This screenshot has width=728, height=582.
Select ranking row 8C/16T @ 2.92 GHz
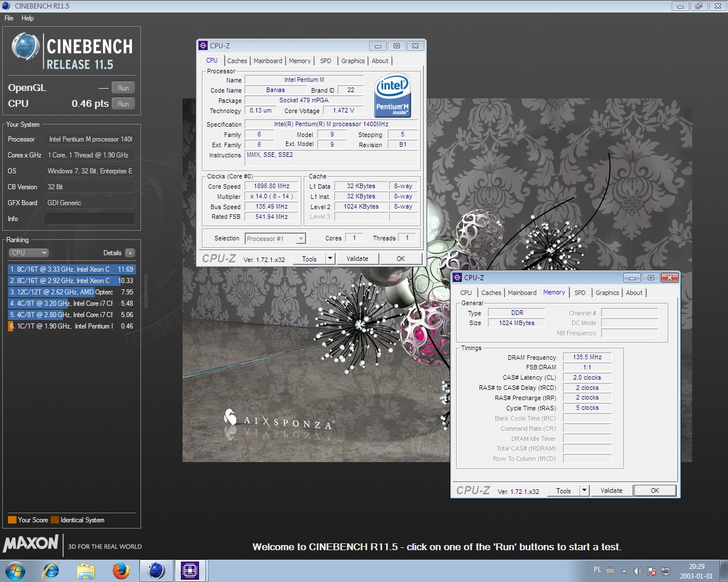pos(72,281)
